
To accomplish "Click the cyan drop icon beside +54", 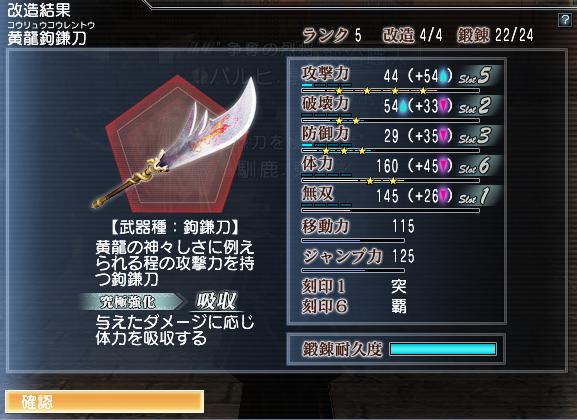I will tap(443, 76).
